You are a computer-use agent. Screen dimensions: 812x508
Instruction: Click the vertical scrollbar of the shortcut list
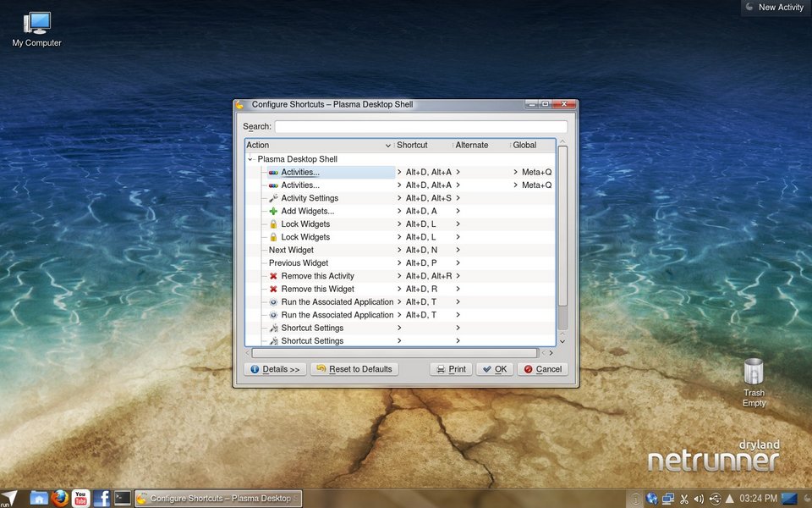pos(562,237)
